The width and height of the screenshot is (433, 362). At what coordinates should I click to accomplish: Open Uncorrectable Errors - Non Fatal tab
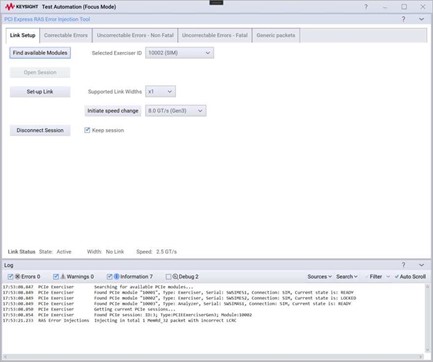coord(135,35)
